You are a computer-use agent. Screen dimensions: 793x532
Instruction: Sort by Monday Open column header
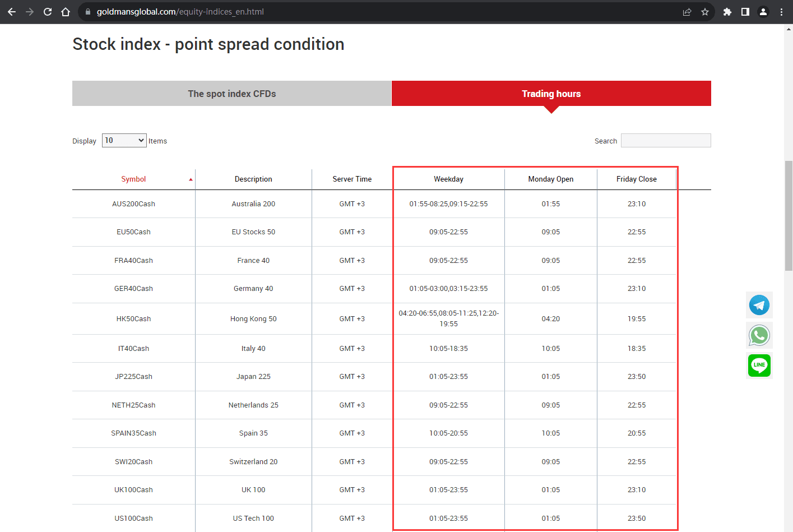click(551, 179)
